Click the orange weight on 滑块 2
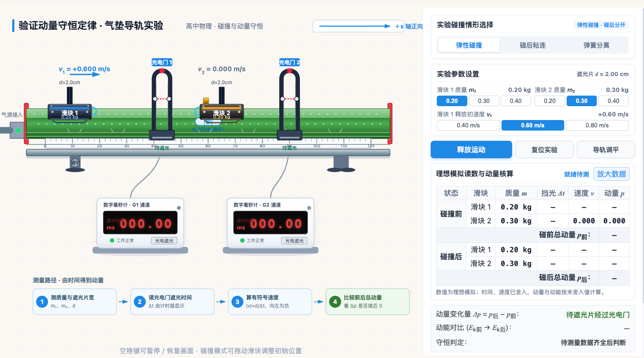Image resolution: width=644 pixels, height=358 pixels. tap(206, 100)
